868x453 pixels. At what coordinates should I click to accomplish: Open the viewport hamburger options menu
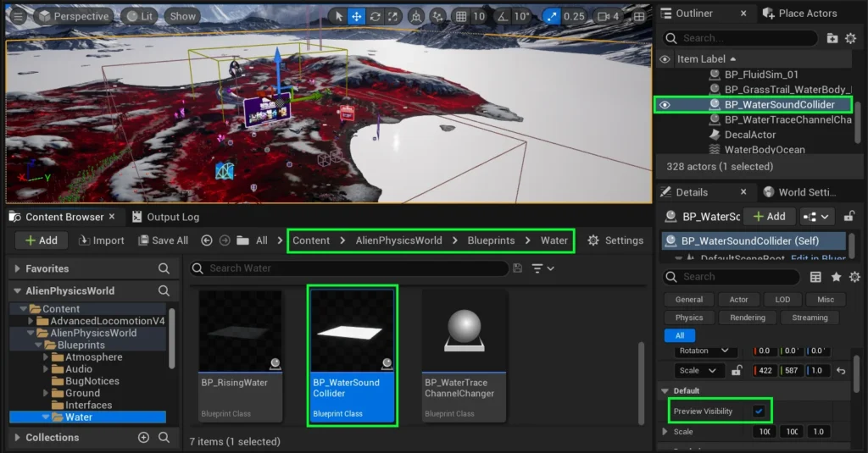click(18, 16)
